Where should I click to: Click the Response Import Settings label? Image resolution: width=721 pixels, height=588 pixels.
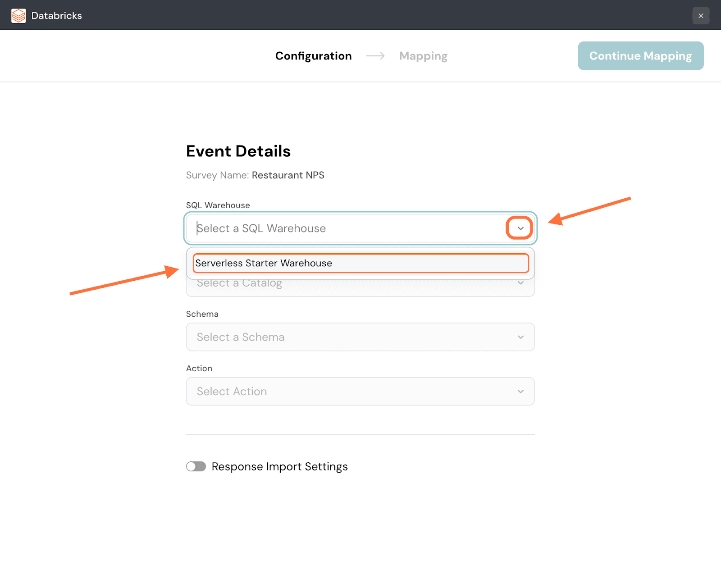[279, 467]
